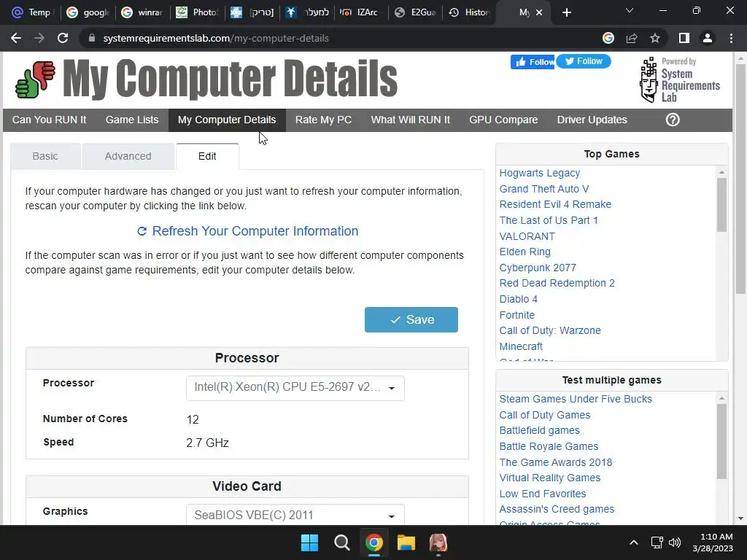
Task: Open taskbar Search
Action: pos(341,542)
